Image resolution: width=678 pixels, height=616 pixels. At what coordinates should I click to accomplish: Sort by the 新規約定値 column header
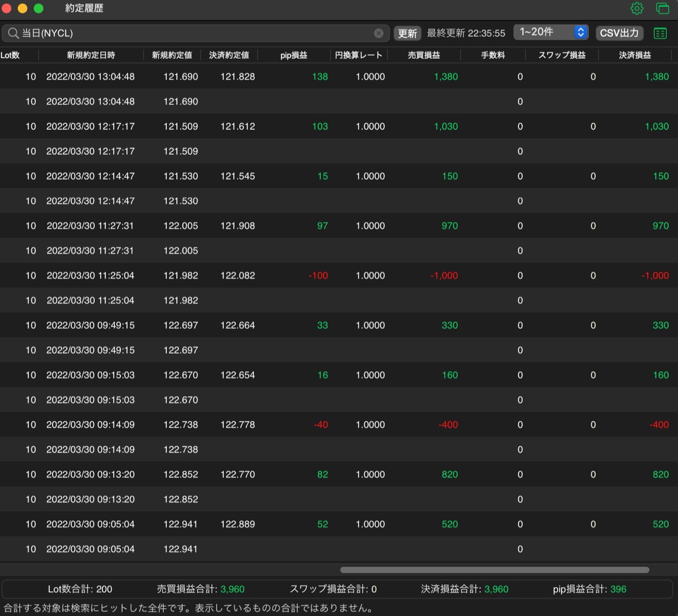tap(172, 55)
